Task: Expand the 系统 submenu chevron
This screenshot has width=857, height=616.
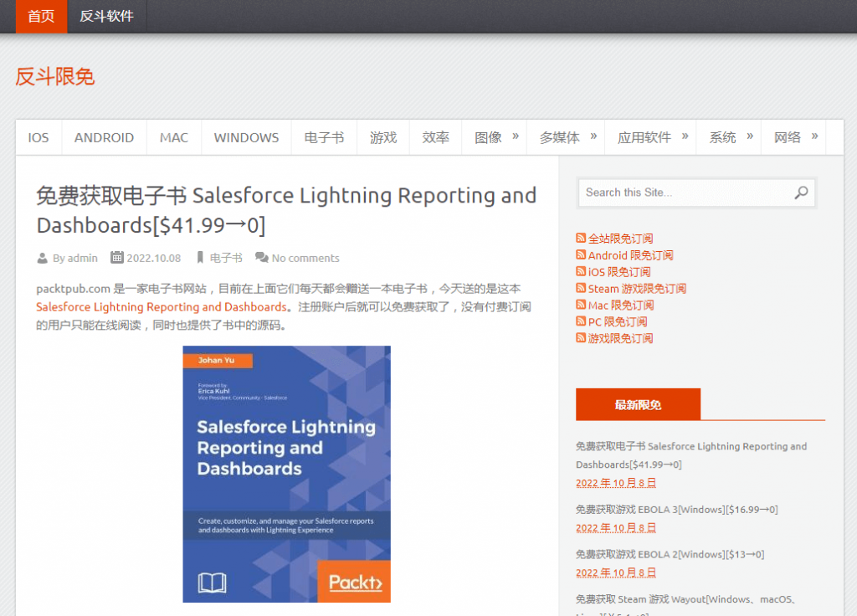Action: tap(751, 136)
